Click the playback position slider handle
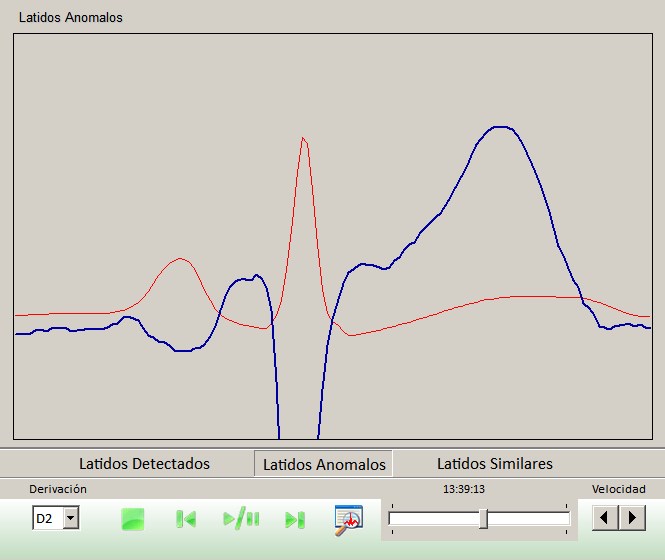 (484, 518)
